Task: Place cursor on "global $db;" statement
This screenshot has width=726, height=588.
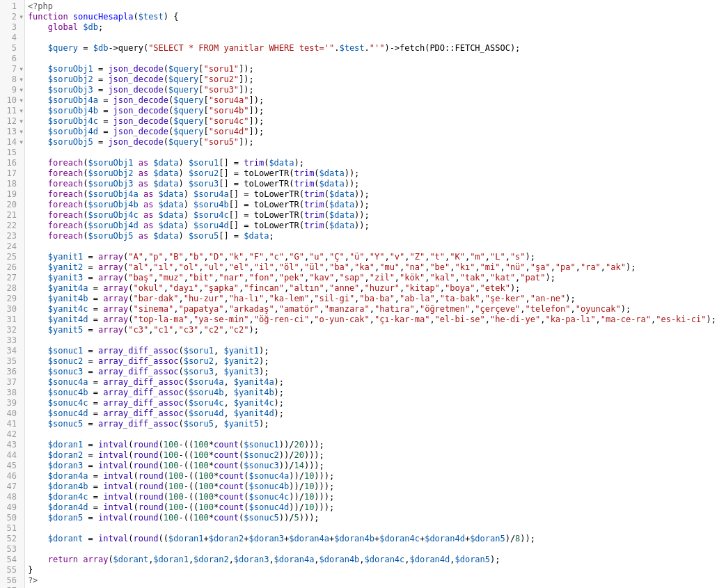Action: tap(75, 27)
